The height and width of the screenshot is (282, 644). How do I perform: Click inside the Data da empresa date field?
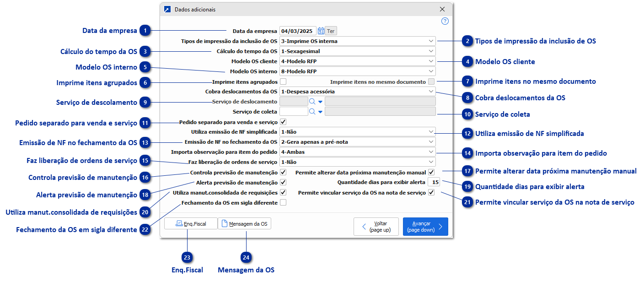click(297, 31)
